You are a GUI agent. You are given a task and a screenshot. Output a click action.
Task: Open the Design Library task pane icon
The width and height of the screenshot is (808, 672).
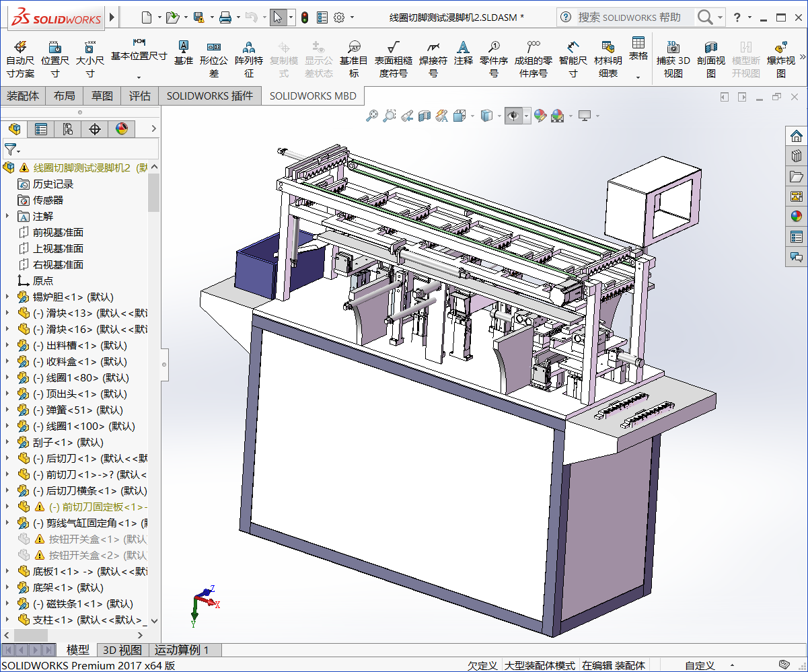[x=797, y=156]
